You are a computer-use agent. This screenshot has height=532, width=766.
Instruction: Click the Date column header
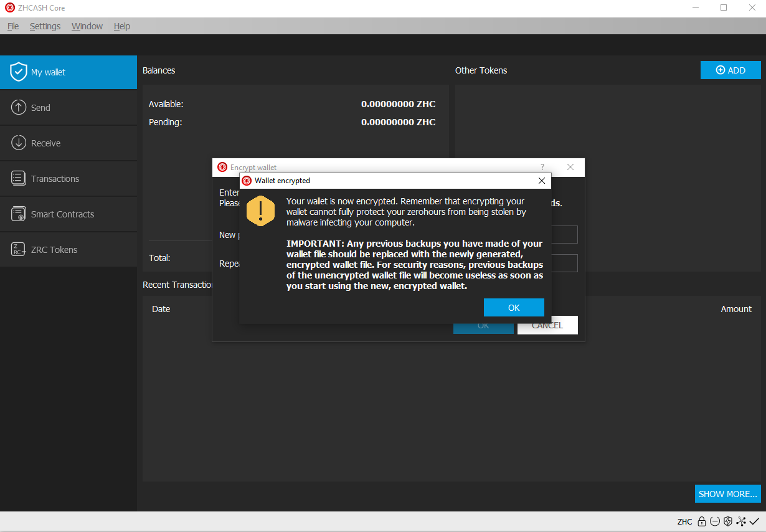click(x=161, y=309)
